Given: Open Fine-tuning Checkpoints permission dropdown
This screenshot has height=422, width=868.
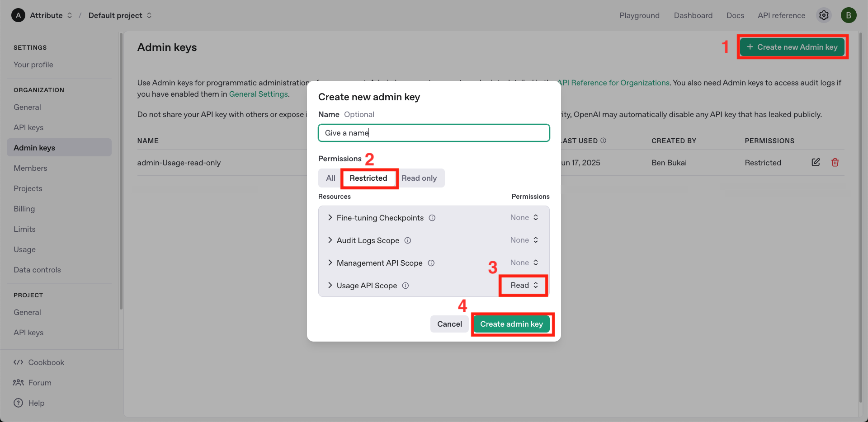Looking at the screenshot, I should coord(524,217).
